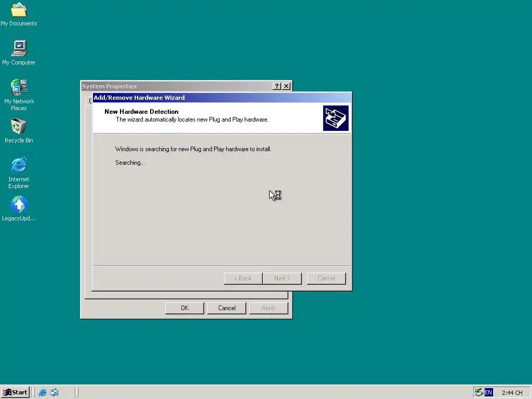The image size is (532, 399).
Task: Click the hardware wizard header icon
Action: (336, 118)
